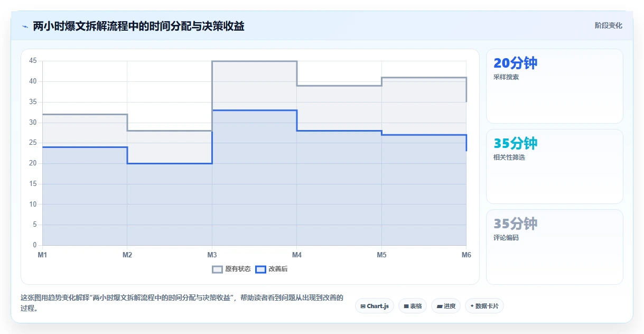Click the M6 x-axis label
Viewport: 644px width, 334px height.
tap(466, 255)
